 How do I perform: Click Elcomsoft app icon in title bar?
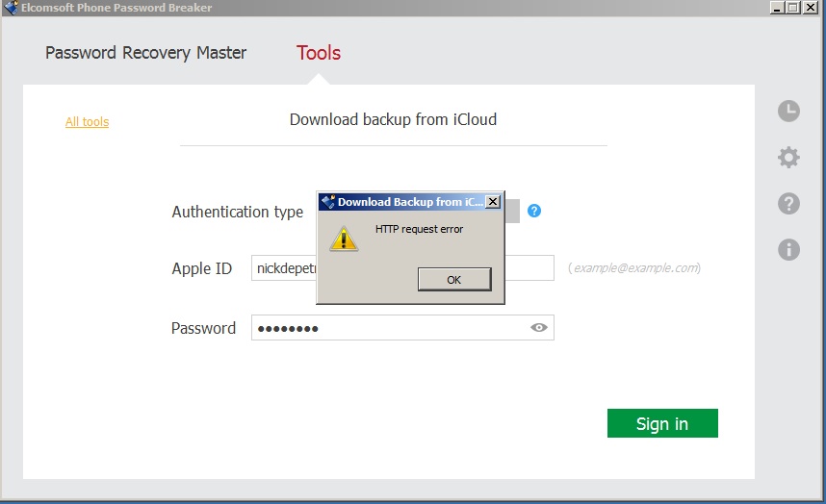coord(11,8)
